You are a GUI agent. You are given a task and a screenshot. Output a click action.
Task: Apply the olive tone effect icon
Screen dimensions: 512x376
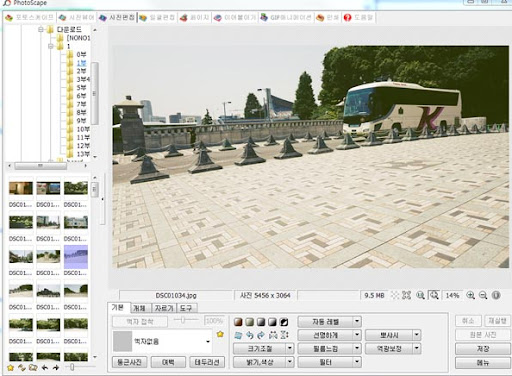[x=249, y=322]
